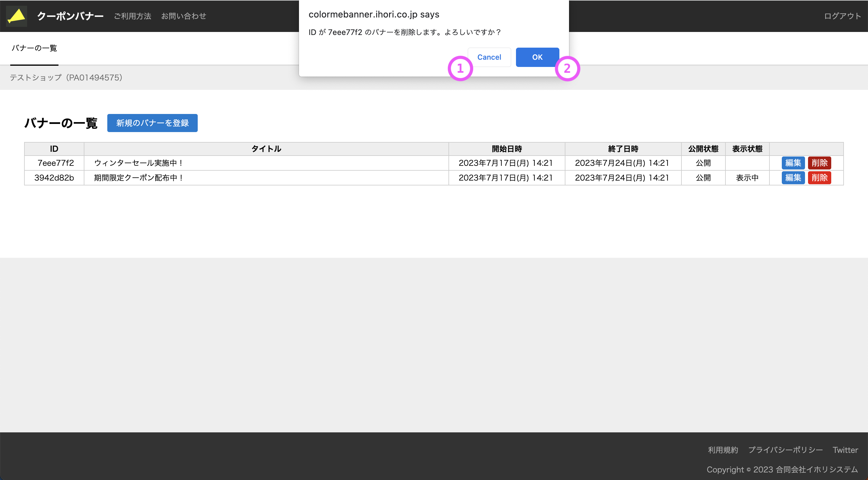The width and height of the screenshot is (868, 480).
Task: Click the shop name テストショップ link
Action: (x=65, y=77)
